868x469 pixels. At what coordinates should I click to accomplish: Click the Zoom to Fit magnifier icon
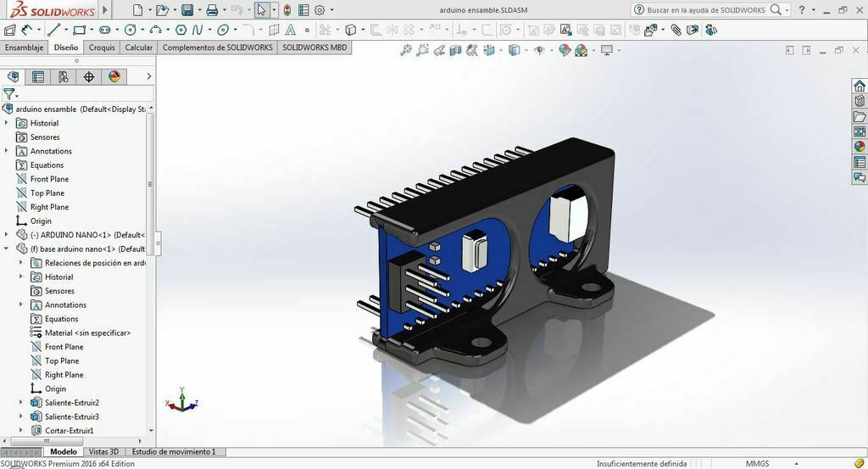[406, 50]
